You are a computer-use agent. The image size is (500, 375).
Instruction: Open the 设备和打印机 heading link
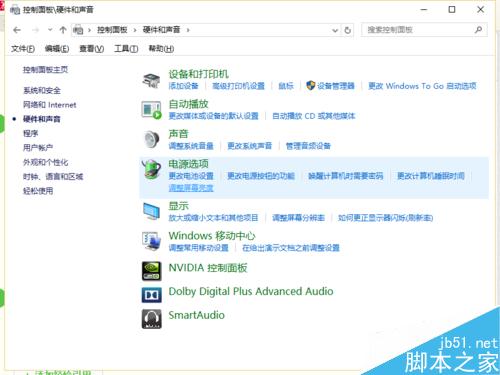tap(198, 74)
